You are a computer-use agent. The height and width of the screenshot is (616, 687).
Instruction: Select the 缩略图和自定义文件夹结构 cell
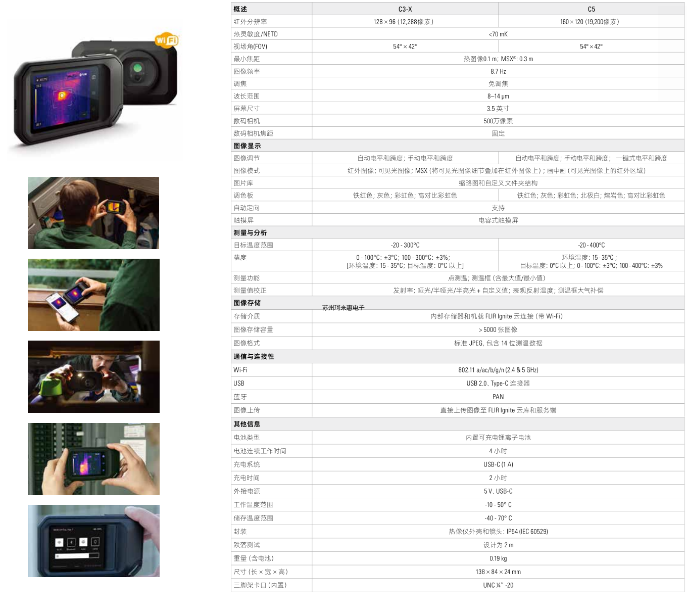coord(498,183)
